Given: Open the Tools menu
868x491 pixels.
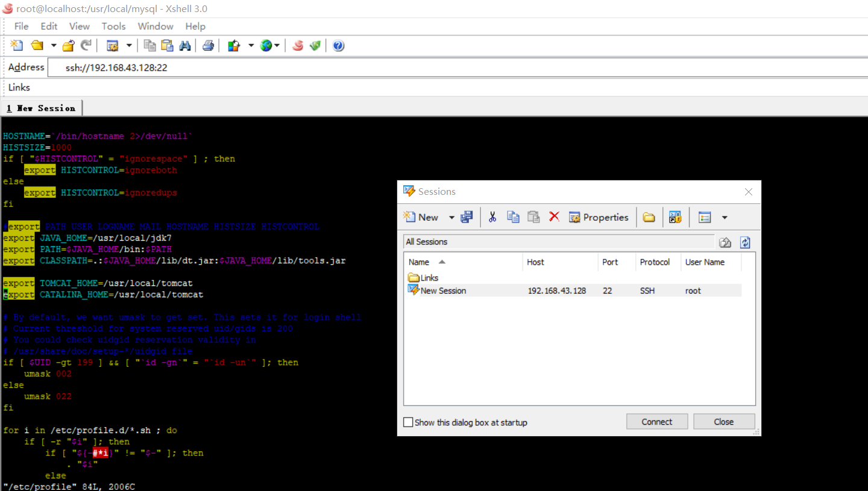Looking at the screenshot, I should (x=113, y=26).
